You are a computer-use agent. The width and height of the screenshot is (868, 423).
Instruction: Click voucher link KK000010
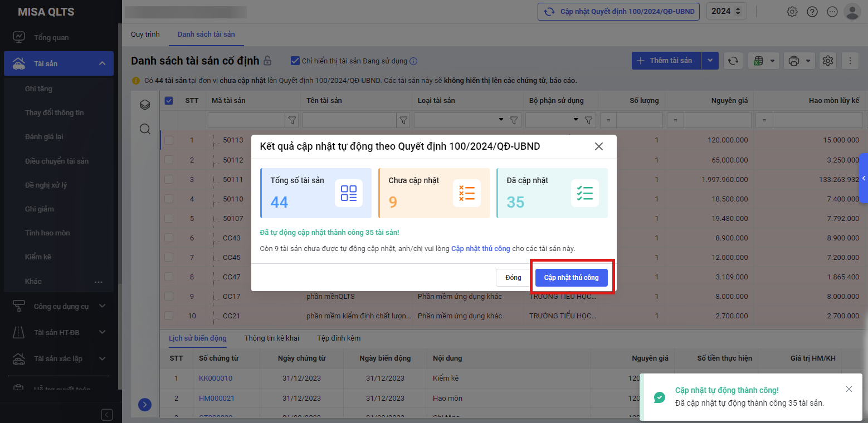coord(215,378)
